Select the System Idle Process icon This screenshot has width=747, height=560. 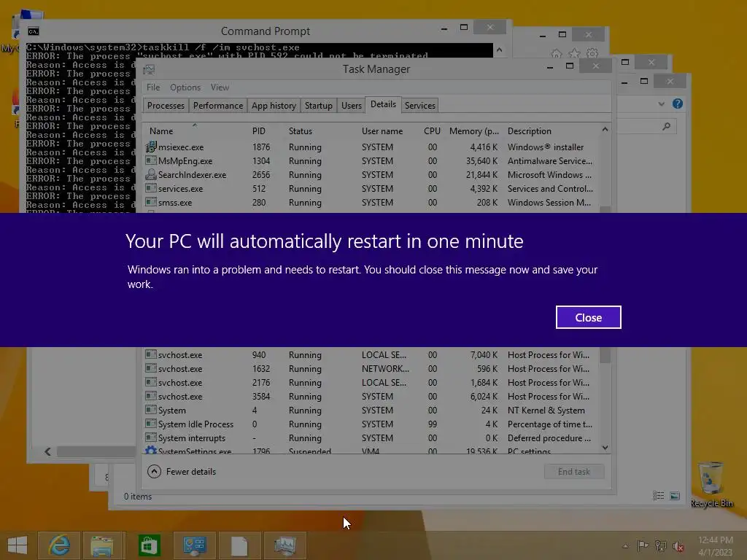[x=151, y=424]
